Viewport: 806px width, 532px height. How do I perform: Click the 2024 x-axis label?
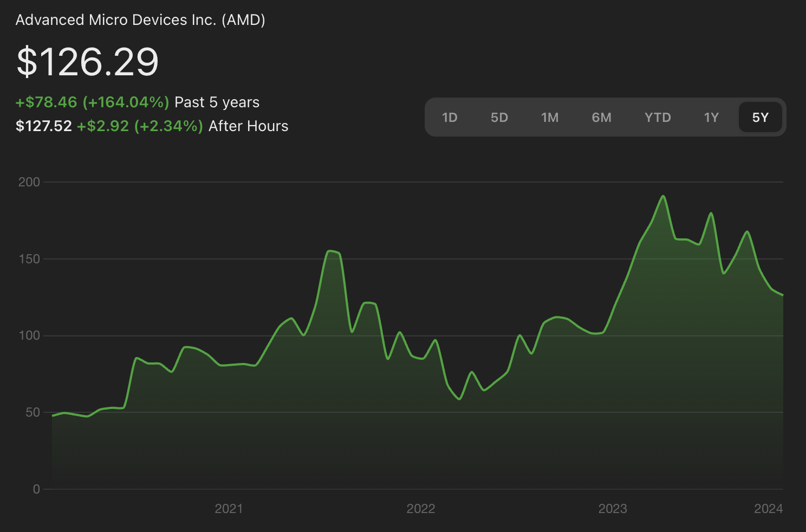769,509
